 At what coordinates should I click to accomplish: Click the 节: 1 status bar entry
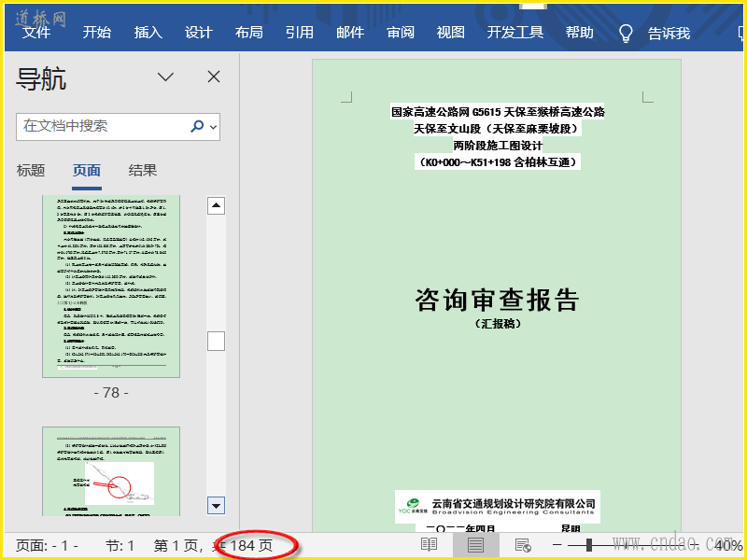pyautogui.click(x=120, y=546)
